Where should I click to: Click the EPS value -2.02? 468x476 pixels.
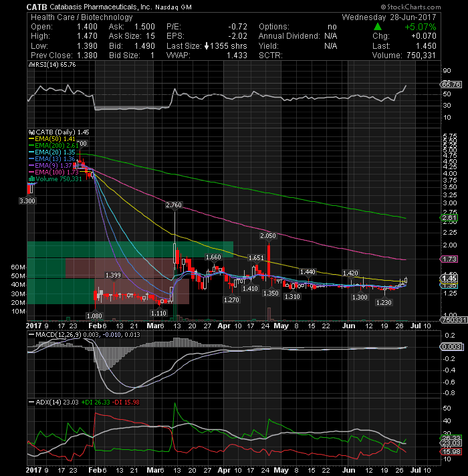[x=237, y=36]
